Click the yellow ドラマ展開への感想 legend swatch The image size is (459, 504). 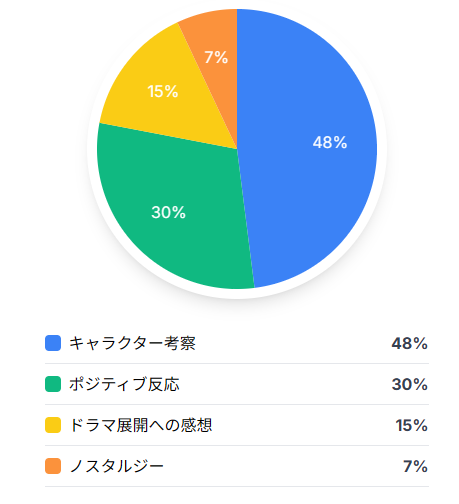53,425
